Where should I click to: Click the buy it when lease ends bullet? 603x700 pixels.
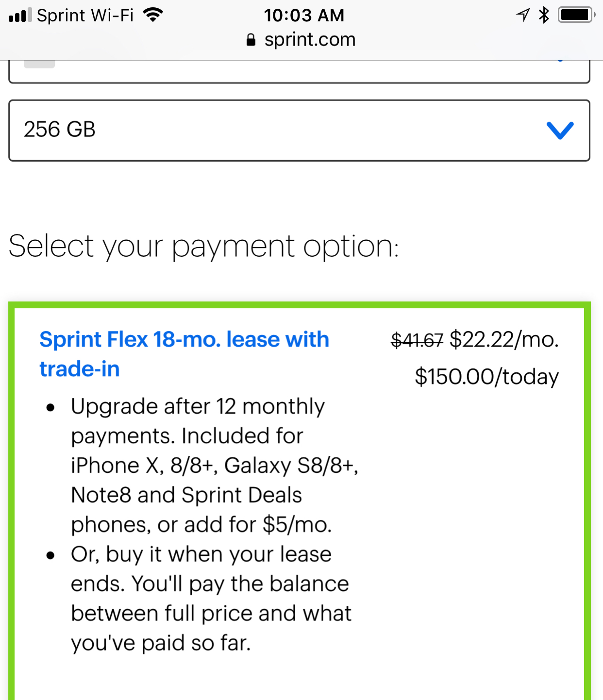[x=210, y=598]
